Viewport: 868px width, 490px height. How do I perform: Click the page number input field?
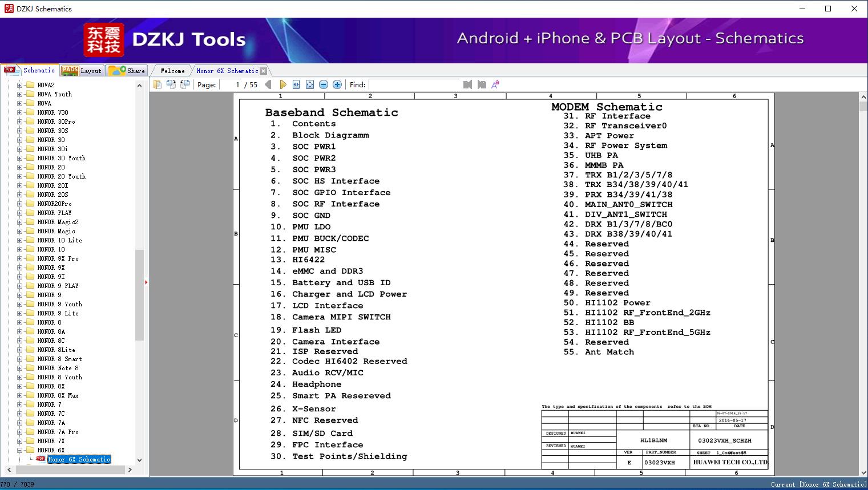231,84
